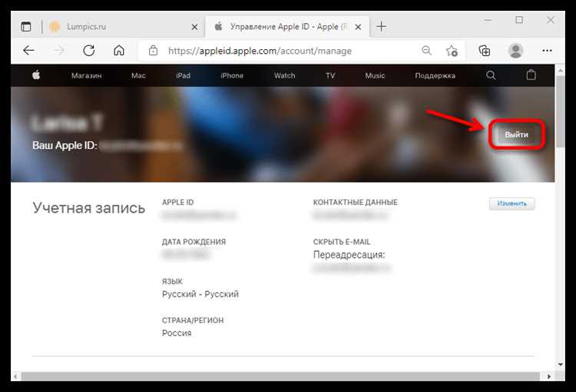Add this page to favorites star icon

pyautogui.click(x=452, y=51)
